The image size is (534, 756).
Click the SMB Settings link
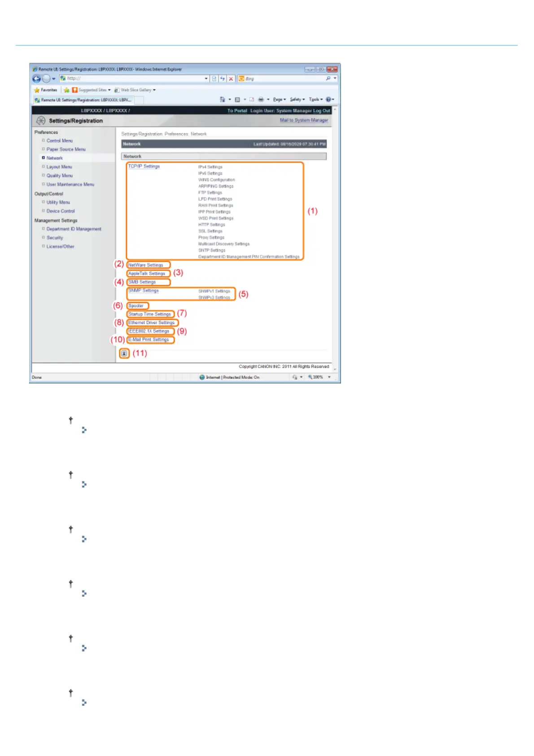pos(142,282)
